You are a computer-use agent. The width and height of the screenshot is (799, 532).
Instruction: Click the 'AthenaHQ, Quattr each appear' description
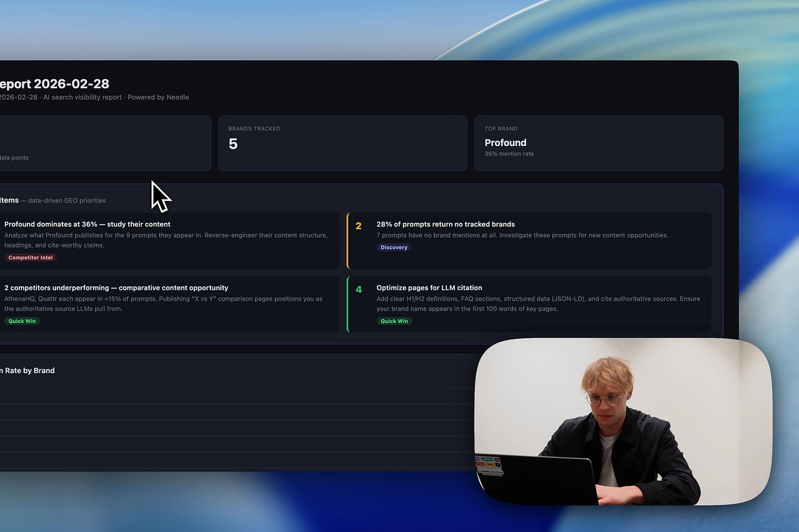(x=164, y=304)
